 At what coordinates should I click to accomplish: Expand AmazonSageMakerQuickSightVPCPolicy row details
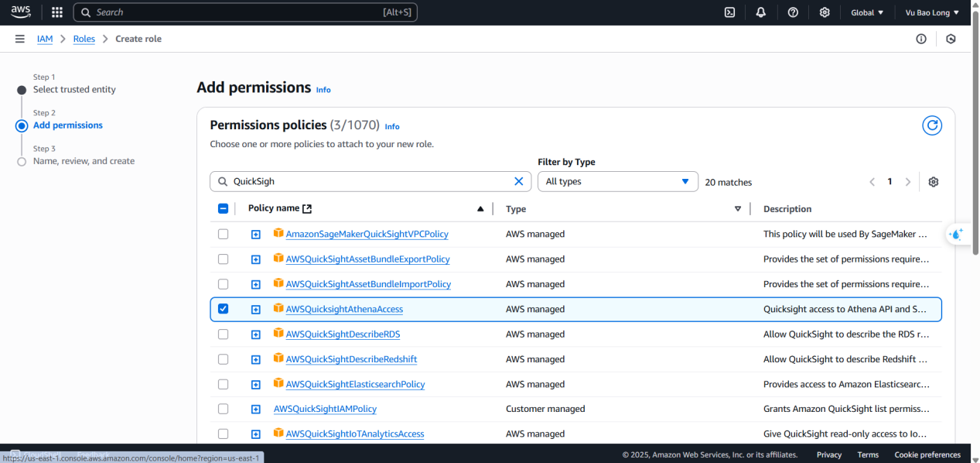[x=256, y=235]
